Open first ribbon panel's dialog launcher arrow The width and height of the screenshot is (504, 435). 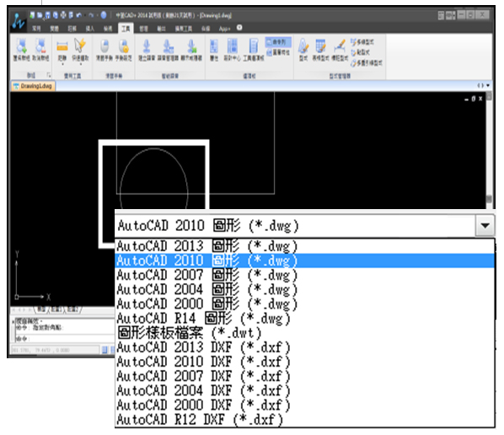tap(49, 75)
